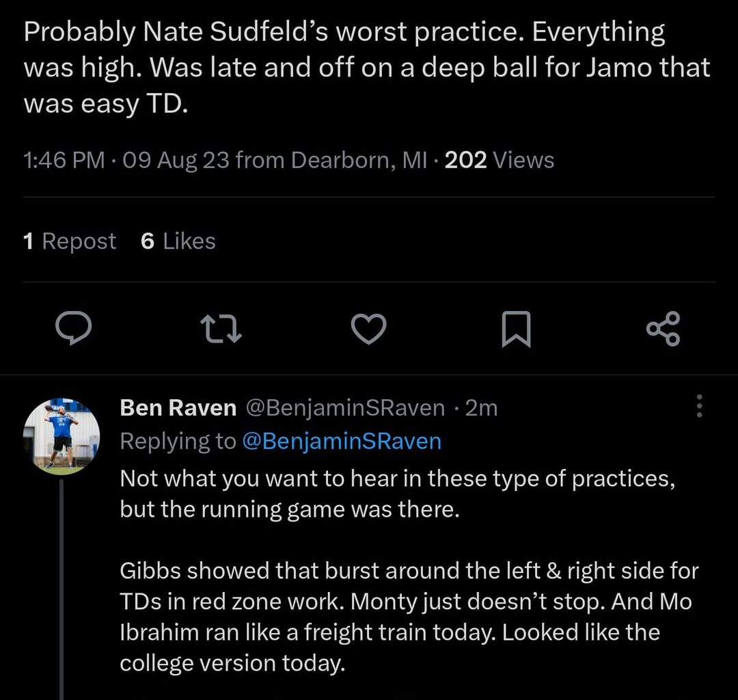Open the three-dot menu on Ben Raven's reply
This screenshot has width=738, height=700.
[699, 407]
